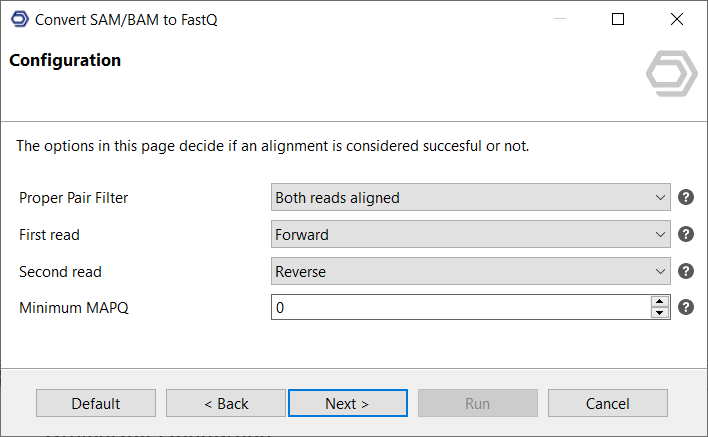Click the app icon in title bar
This screenshot has width=708, height=437.
pyautogui.click(x=19, y=19)
